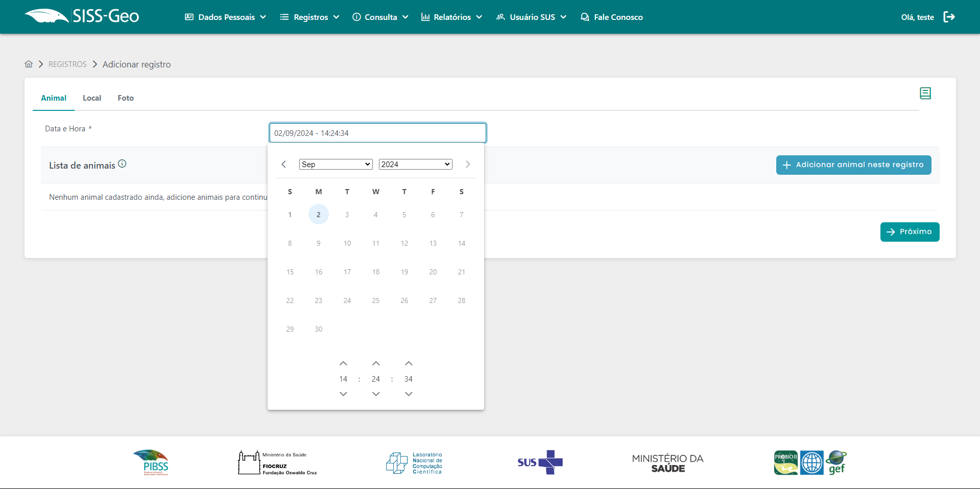980x489 pixels.
Task: Select day 26 in the calendar
Action: click(x=404, y=300)
